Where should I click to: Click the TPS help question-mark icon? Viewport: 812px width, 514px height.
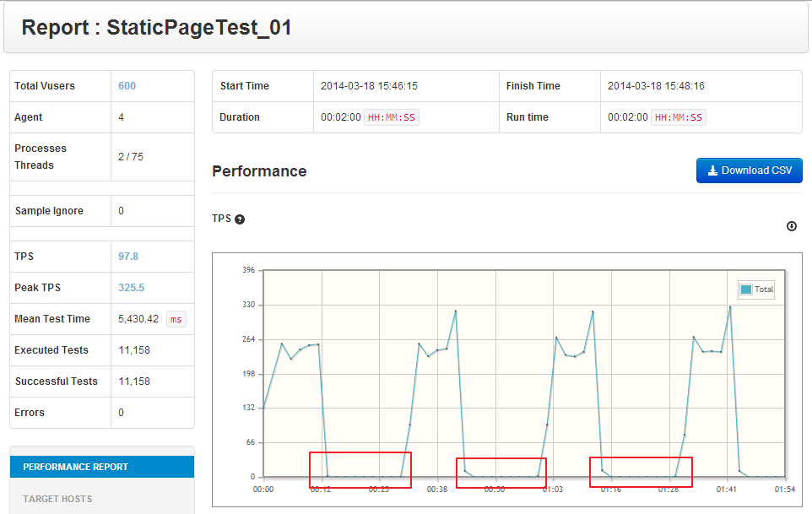(240, 219)
